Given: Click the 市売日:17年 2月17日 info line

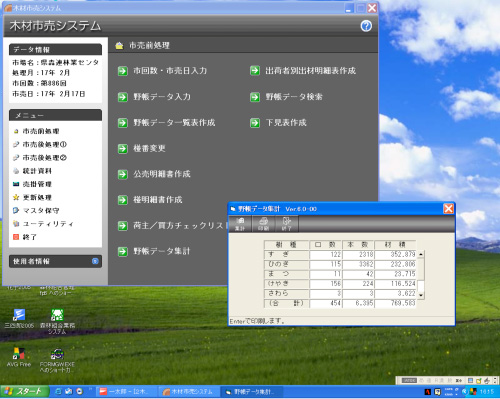Looking at the screenshot, I should click(49, 94).
